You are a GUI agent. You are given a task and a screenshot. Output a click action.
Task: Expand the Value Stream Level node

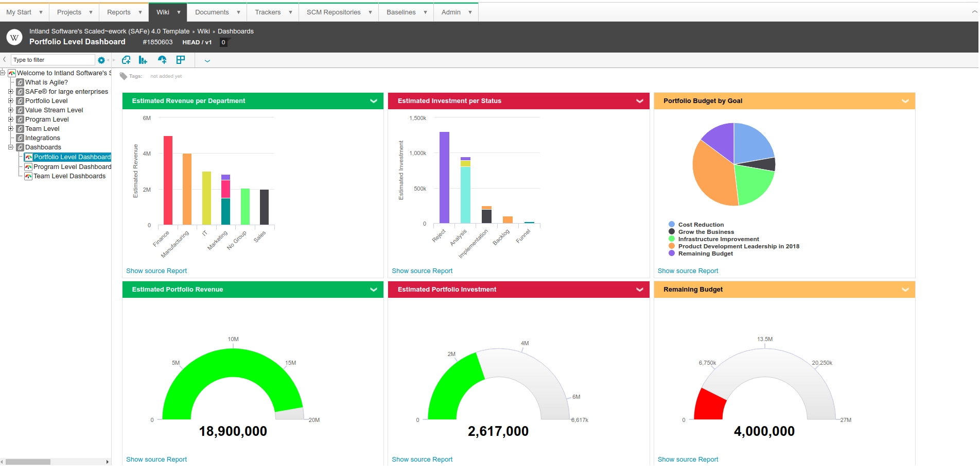(10, 110)
